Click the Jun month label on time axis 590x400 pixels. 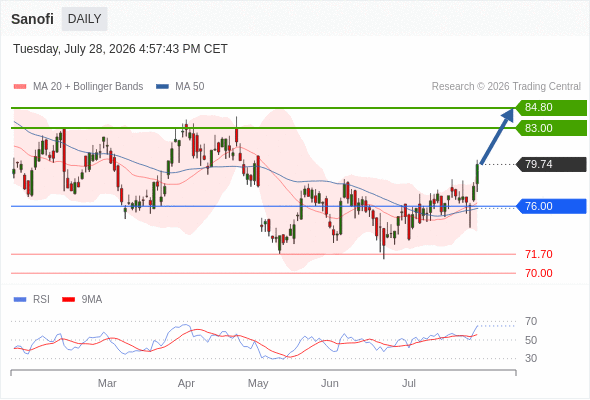(x=330, y=383)
